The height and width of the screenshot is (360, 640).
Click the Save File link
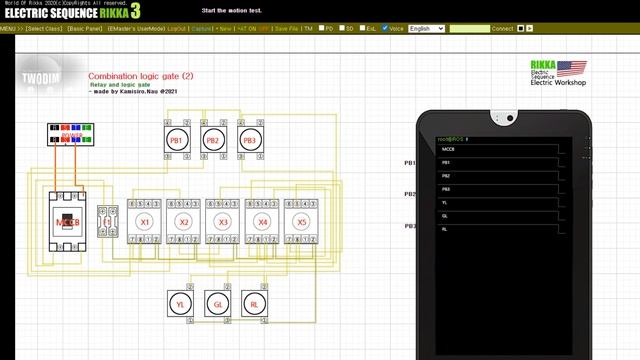point(287,29)
